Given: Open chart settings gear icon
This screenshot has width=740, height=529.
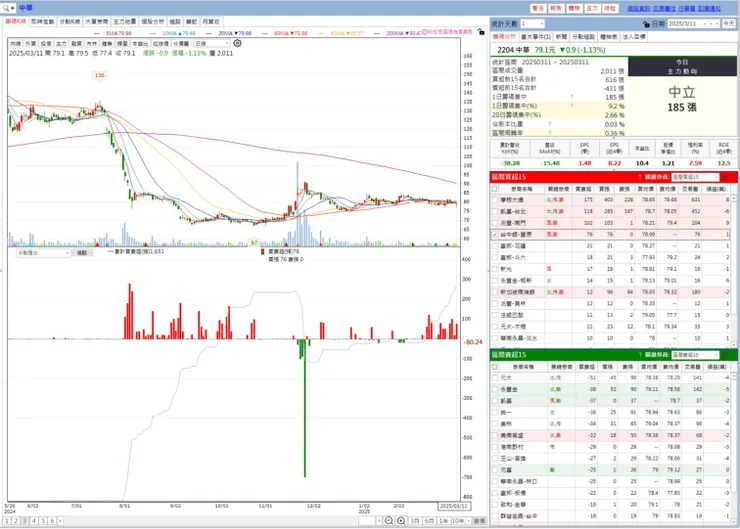Looking at the screenshot, I should (237, 43).
